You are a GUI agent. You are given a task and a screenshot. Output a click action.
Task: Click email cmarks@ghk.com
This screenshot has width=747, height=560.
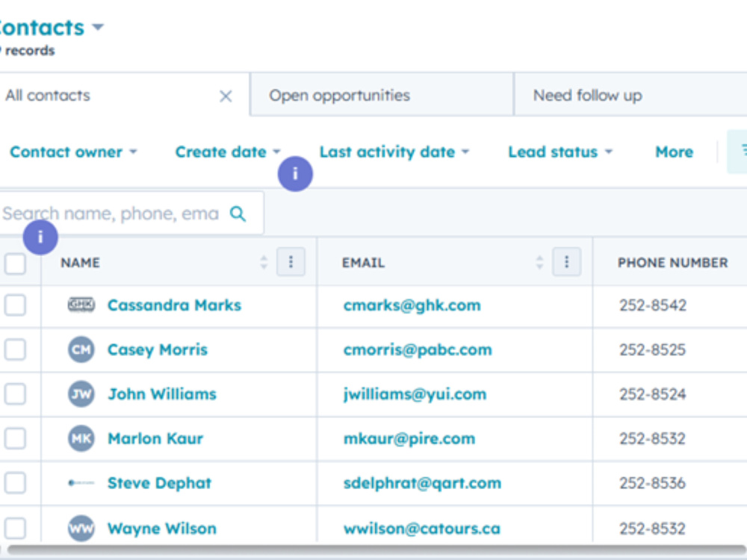pyautogui.click(x=412, y=305)
